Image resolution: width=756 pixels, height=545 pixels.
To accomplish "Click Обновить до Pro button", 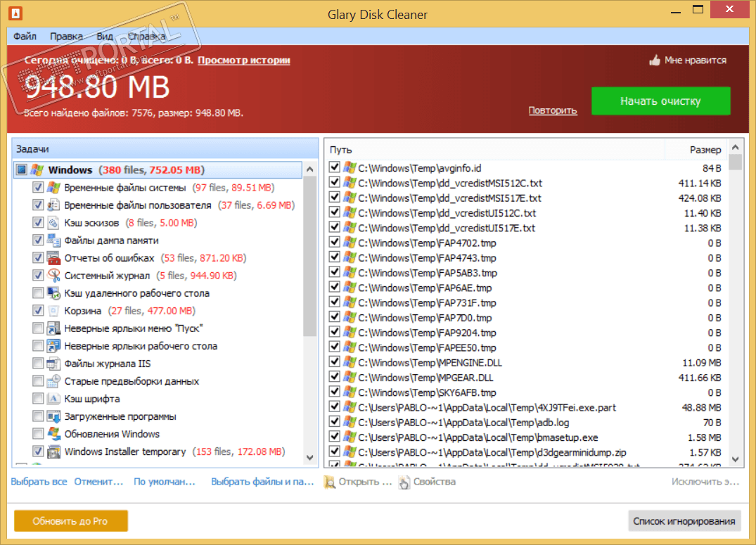I will point(71,521).
